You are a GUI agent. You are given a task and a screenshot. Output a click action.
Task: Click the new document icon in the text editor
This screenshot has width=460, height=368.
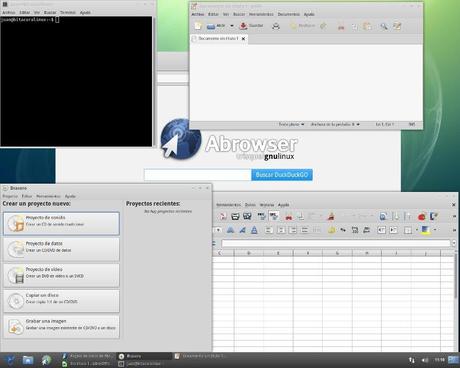point(198,26)
